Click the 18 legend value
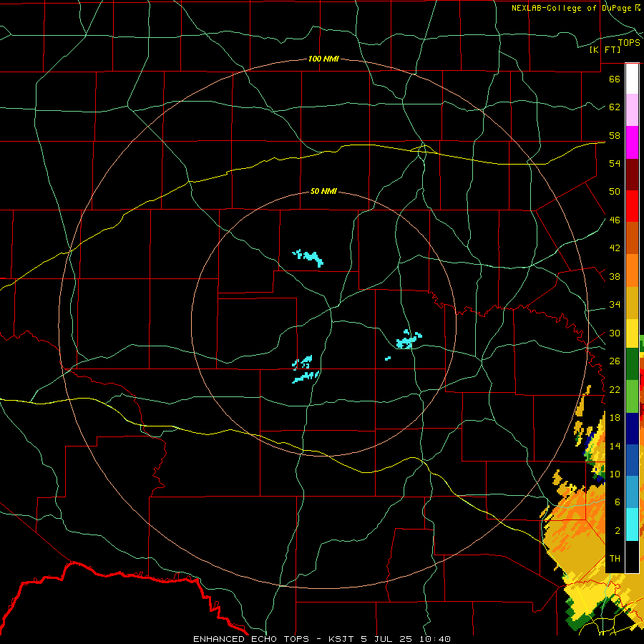644x644 pixels. pos(615,417)
